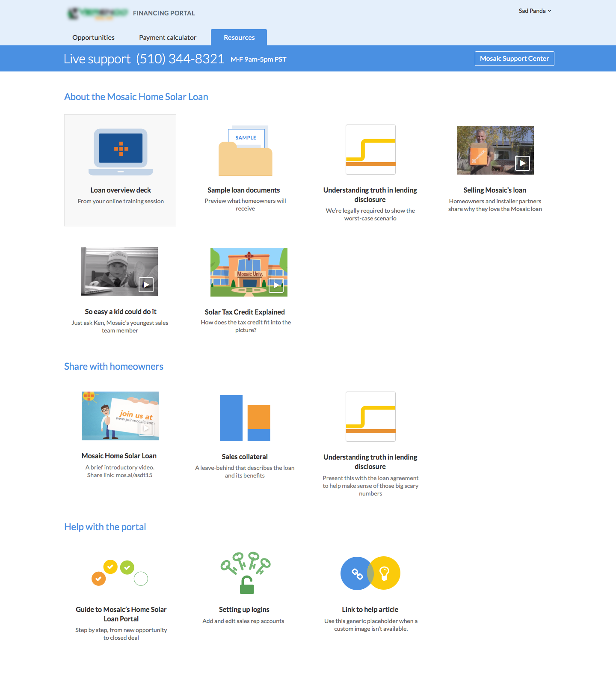Click 'Preview what homeowners will receive' description
The width and height of the screenshot is (616, 674).
[x=245, y=205]
